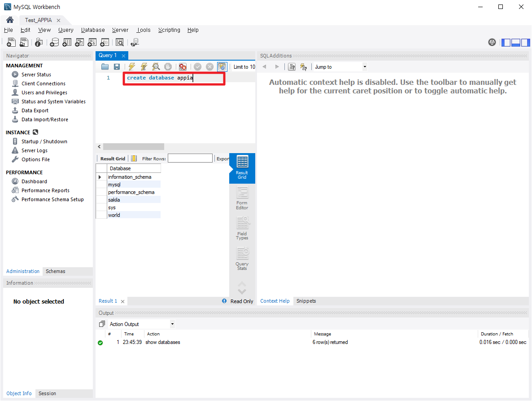Click the down chevron below Query Stats
Viewport: 532px width, 401px height.
click(x=242, y=292)
